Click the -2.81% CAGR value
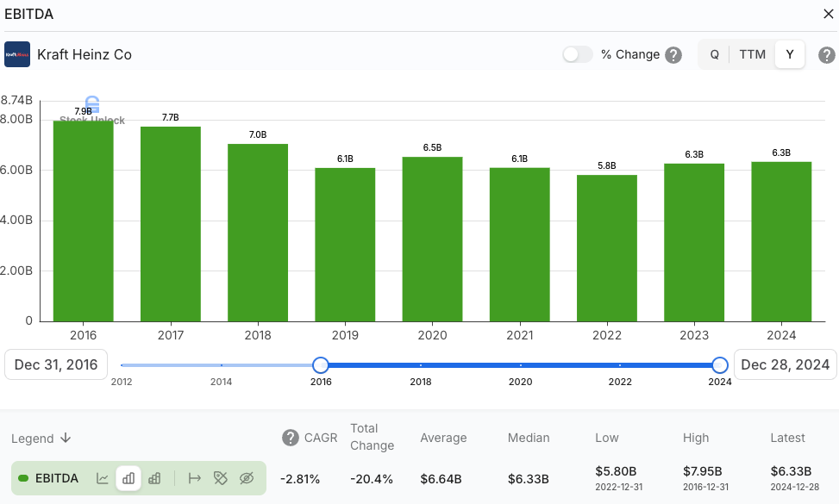 click(x=300, y=479)
